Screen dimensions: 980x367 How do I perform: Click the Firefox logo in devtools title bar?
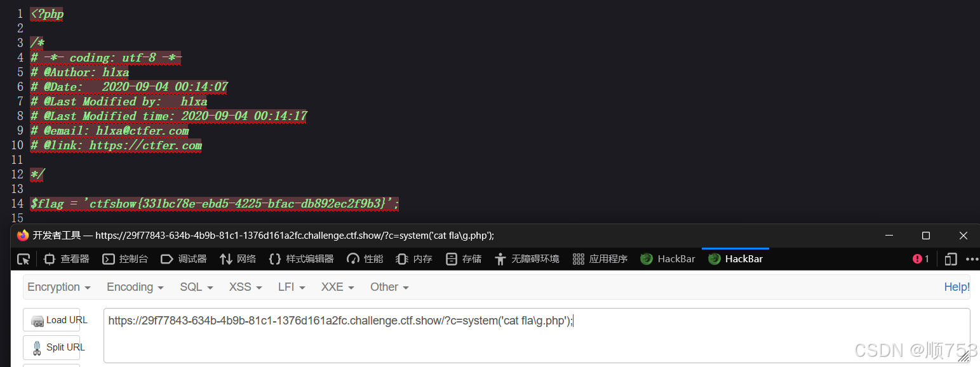tap(23, 236)
